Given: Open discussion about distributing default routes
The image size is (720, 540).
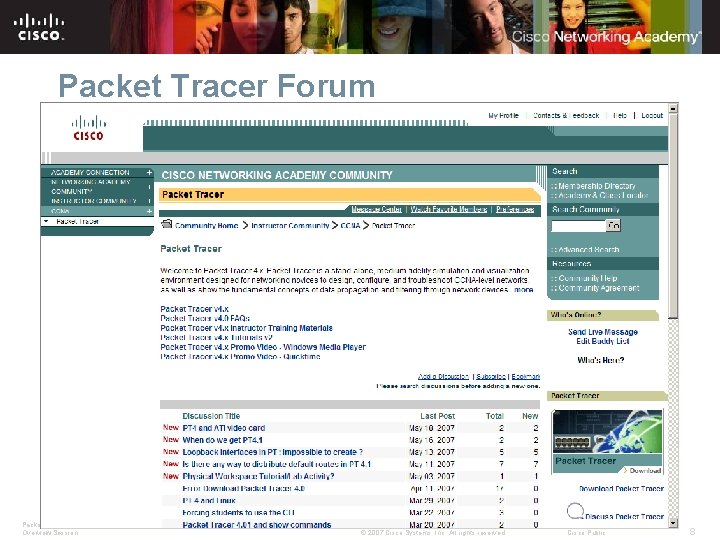Looking at the screenshot, I should [276, 464].
